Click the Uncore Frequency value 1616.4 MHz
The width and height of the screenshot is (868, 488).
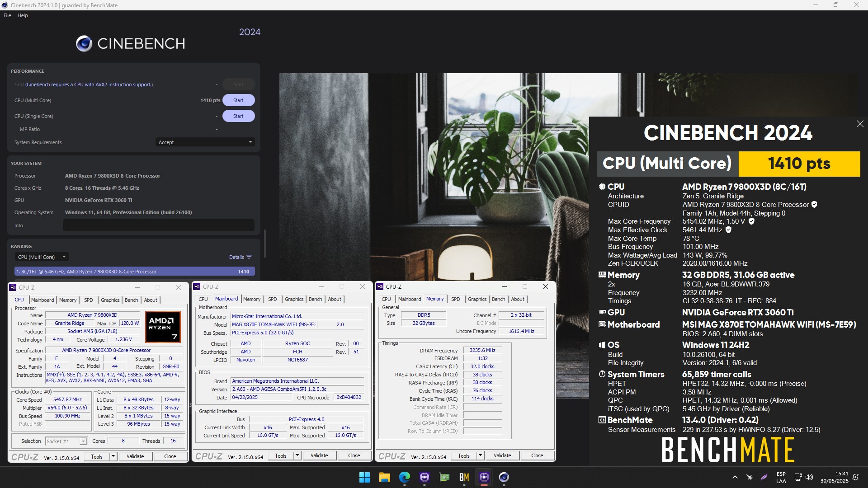pyautogui.click(x=521, y=331)
